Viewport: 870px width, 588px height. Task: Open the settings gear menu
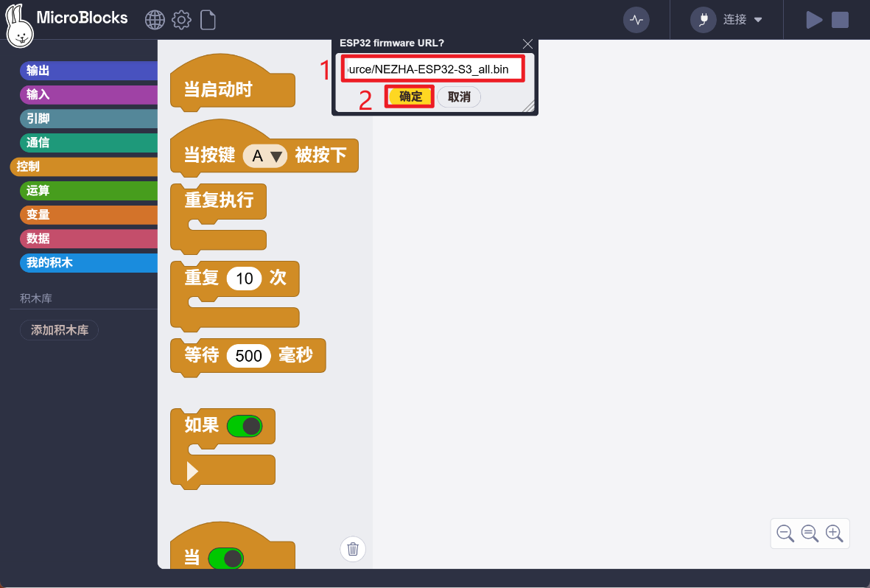(181, 20)
